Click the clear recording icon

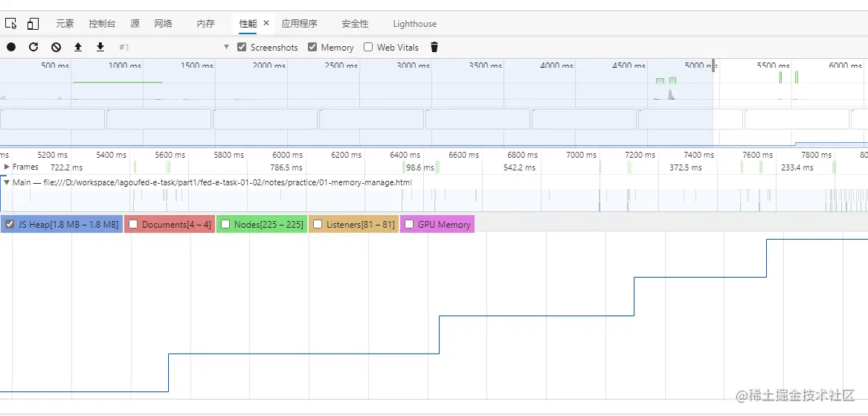click(x=56, y=47)
